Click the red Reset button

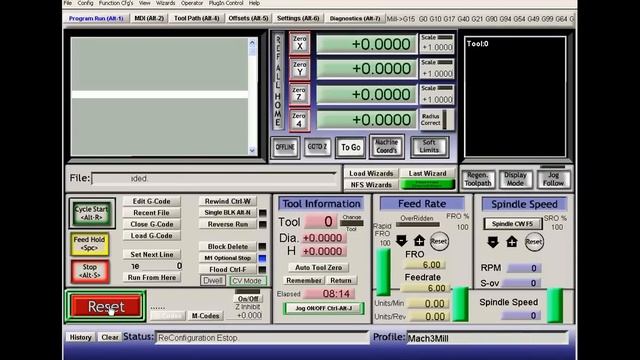point(106,306)
